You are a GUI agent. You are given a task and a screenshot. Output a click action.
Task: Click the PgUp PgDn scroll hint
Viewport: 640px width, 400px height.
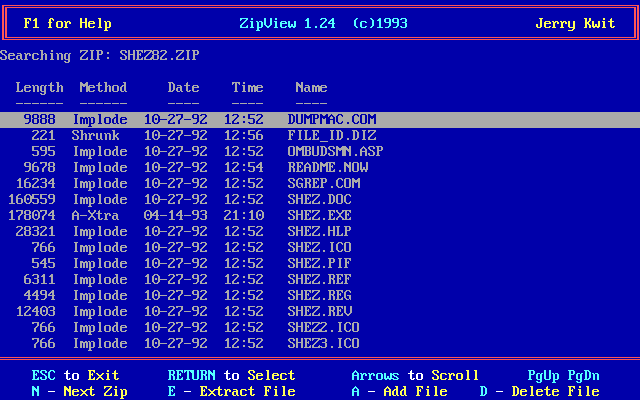pos(563,376)
